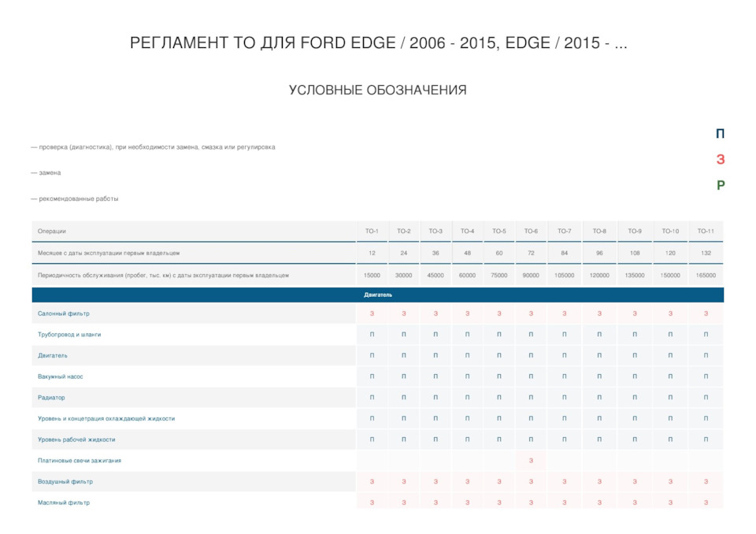Image resolution: width=756 pixels, height=534 pixels.
Task: Select the ТО-9 column header
Action: 635,231
